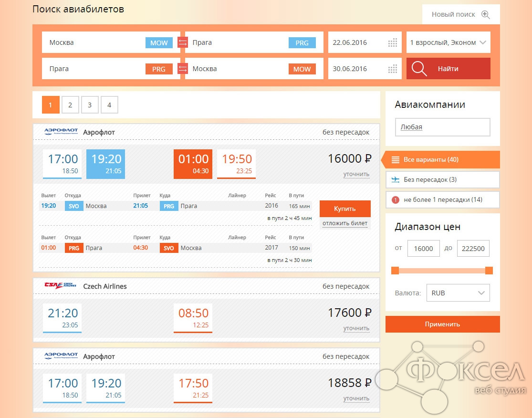Grab the right price range slider handle
This screenshot has width=532, height=418.
[x=489, y=271]
